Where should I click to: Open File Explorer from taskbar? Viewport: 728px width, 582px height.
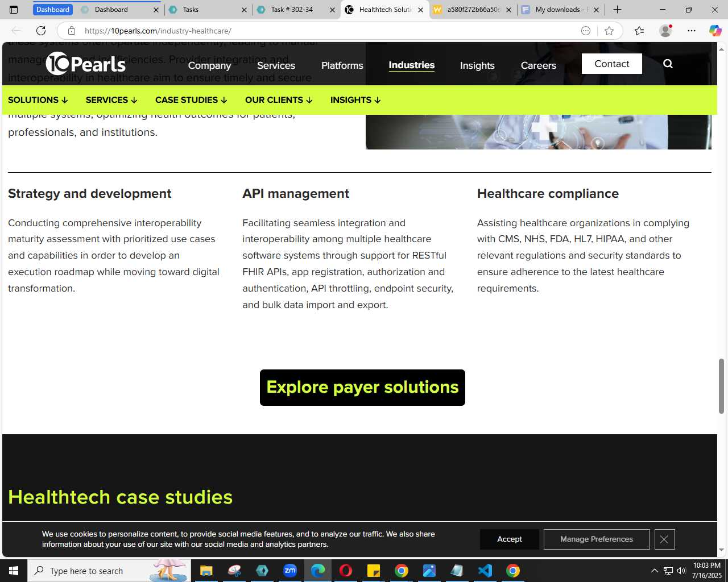pos(206,571)
